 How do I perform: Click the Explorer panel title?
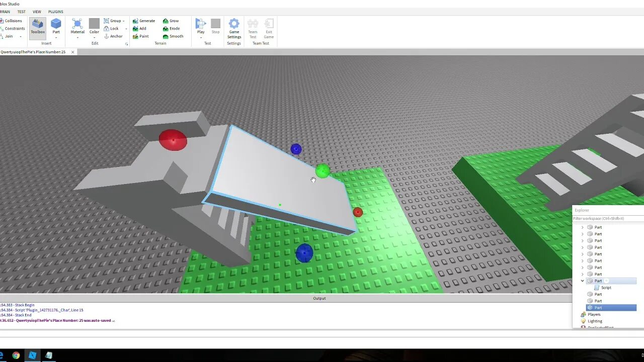coord(582,210)
